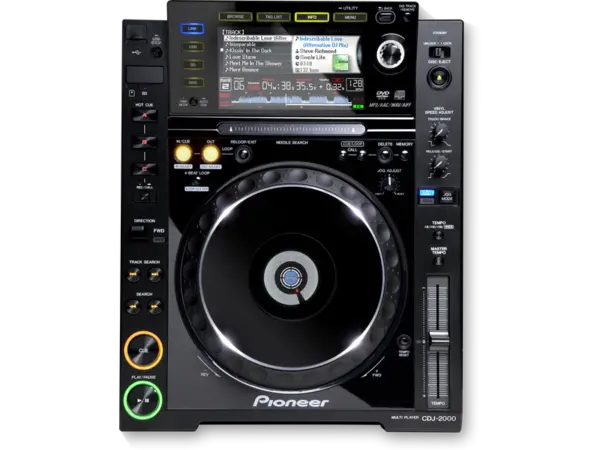
Task: Skip to next track with Track Search forward
Action: tap(155, 274)
